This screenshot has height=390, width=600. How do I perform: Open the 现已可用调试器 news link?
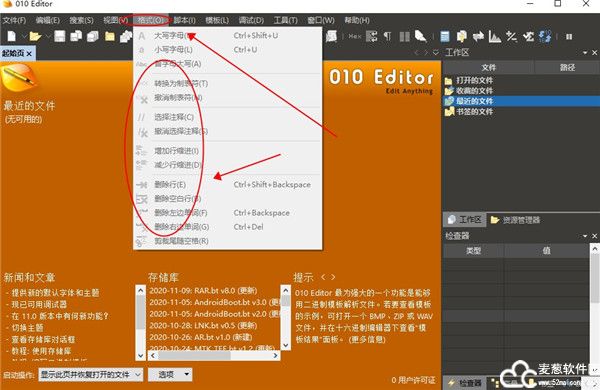(x=39, y=305)
